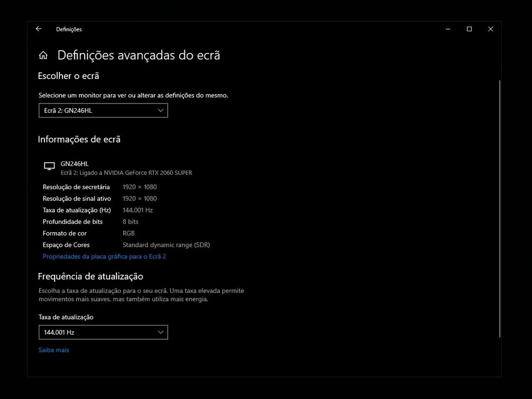Click the Escolher o ecrã heading
The width and height of the screenshot is (532, 399).
tap(68, 76)
